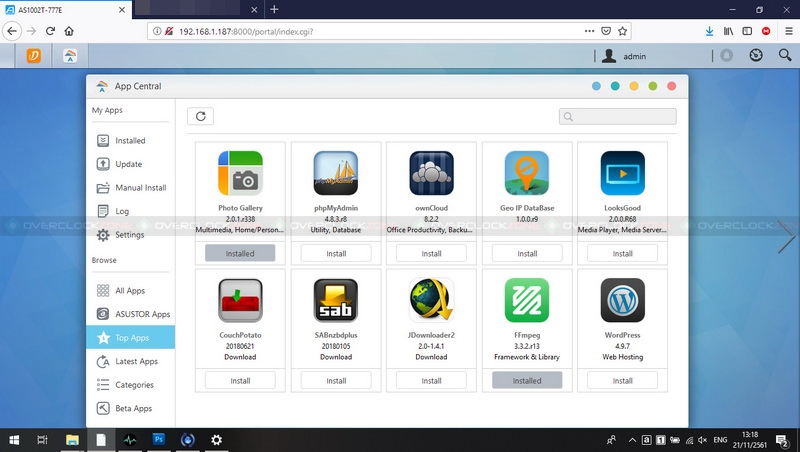The height and width of the screenshot is (452, 800).
Task: Open the SABnzbdplus app icon
Action: [x=336, y=300]
